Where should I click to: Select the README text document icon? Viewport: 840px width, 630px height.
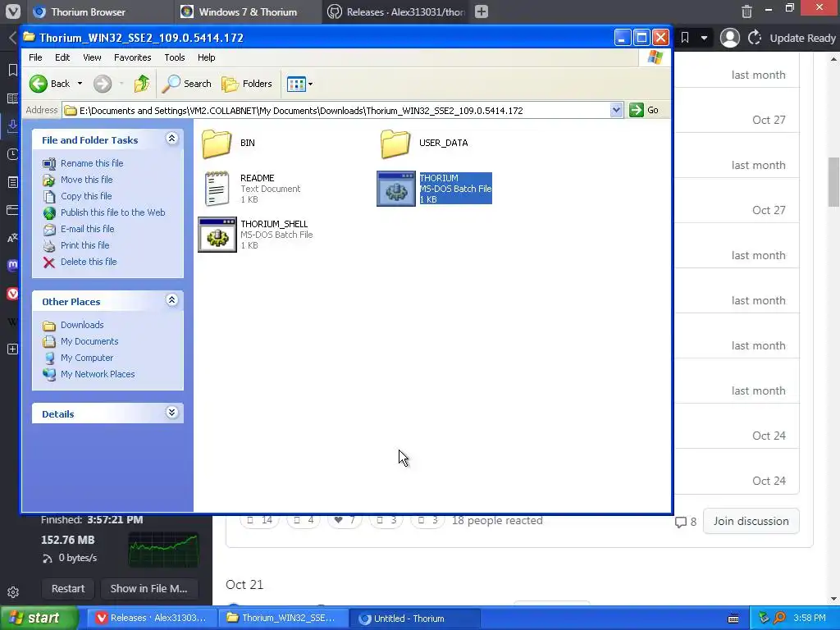217,189
